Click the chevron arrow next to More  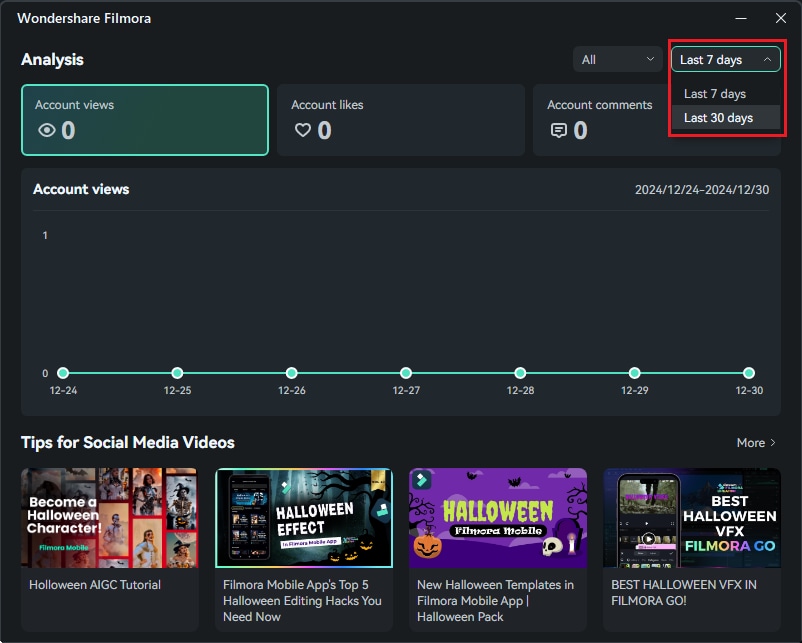pos(772,442)
